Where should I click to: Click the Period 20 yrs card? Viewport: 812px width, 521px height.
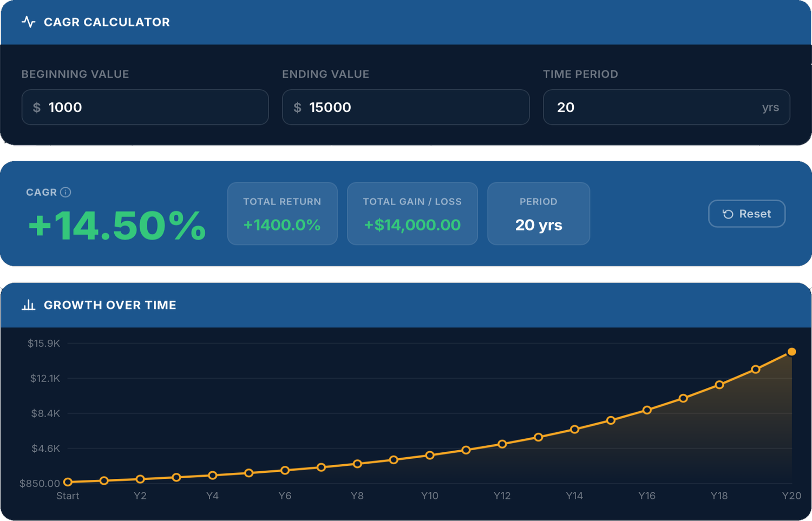click(539, 214)
